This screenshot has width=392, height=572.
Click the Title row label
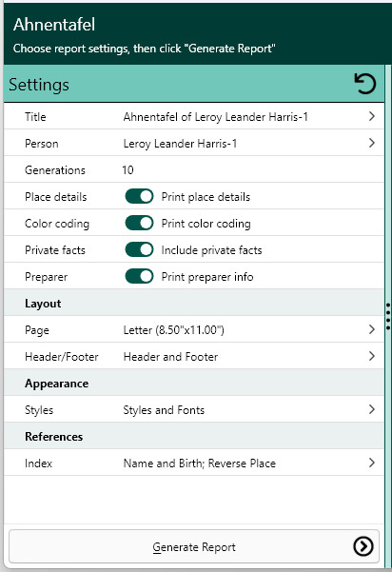pos(35,117)
